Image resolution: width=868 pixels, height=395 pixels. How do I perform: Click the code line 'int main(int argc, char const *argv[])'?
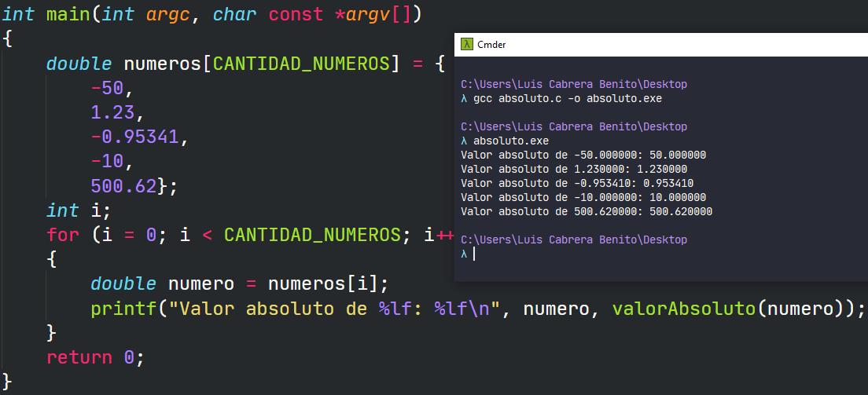point(212,14)
